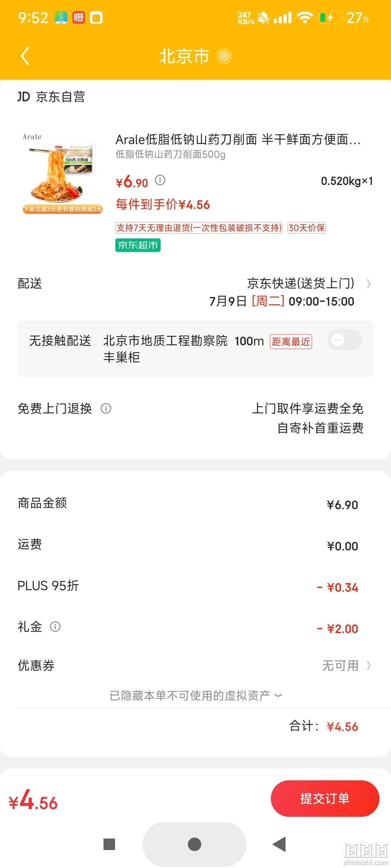Open info icon next to 礼金
The height and width of the screenshot is (868, 391).
(x=55, y=627)
